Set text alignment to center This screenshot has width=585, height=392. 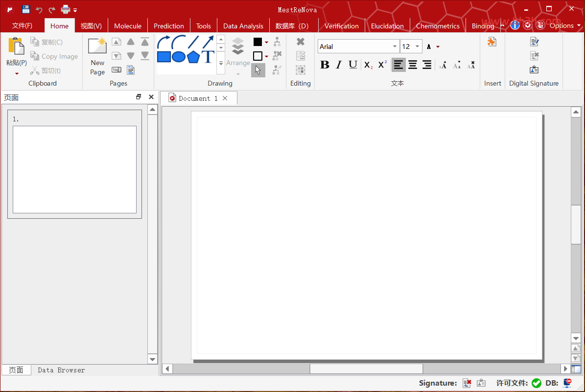[x=413, y=65]
